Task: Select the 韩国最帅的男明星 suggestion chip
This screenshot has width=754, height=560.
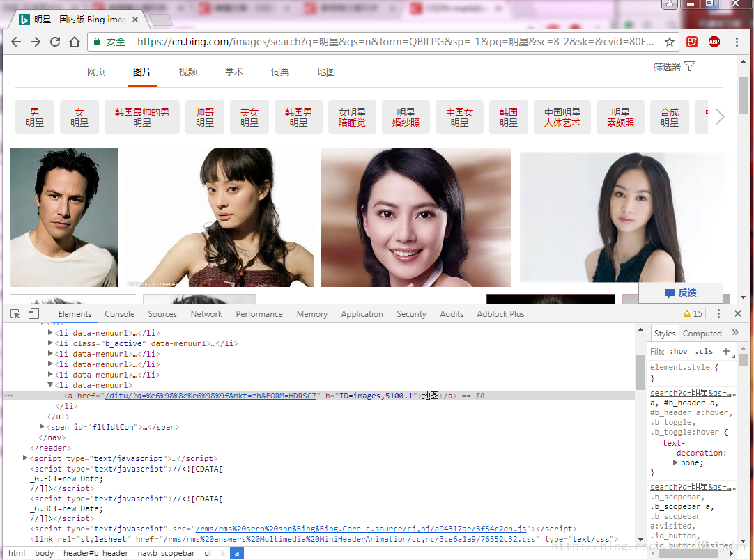Action: coord(142,117)
